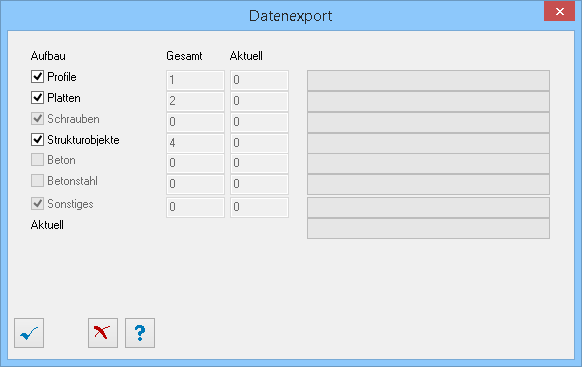Click the Gesamt field for Strukturobjekte
The width and height of the screenshot is (582, 367).
pyautogui.click(x=195, y=143)
